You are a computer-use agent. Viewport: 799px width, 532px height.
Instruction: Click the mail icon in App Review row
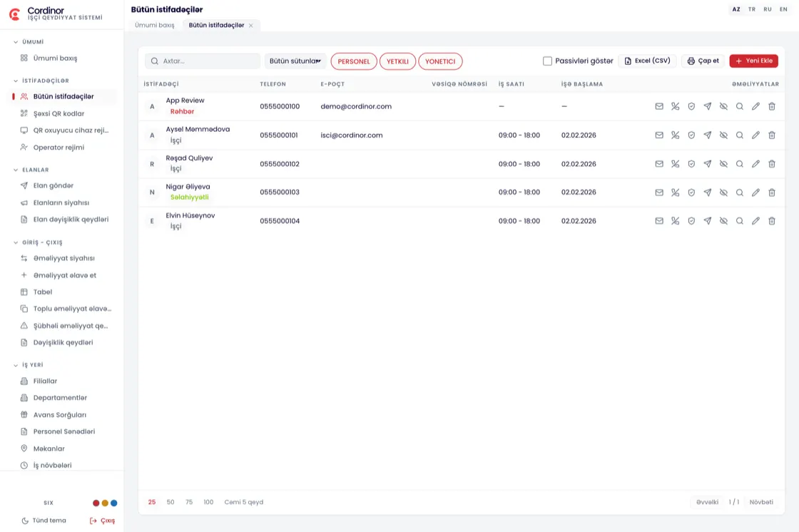point(659,106)
